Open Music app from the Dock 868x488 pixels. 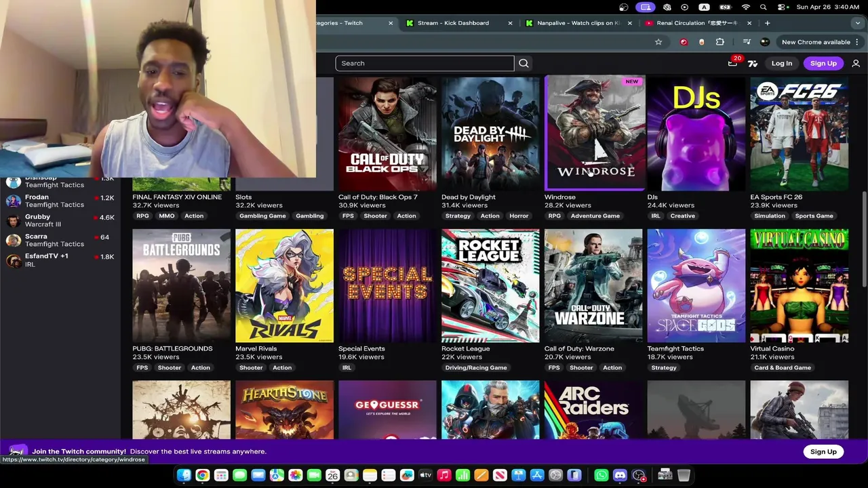443,475
